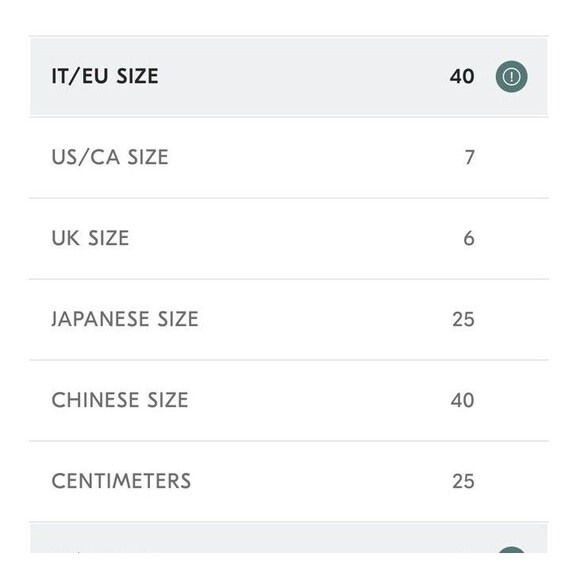Click the IT/EU SIZE label
The height and width of the screenshot is (580, 580).
105,77
